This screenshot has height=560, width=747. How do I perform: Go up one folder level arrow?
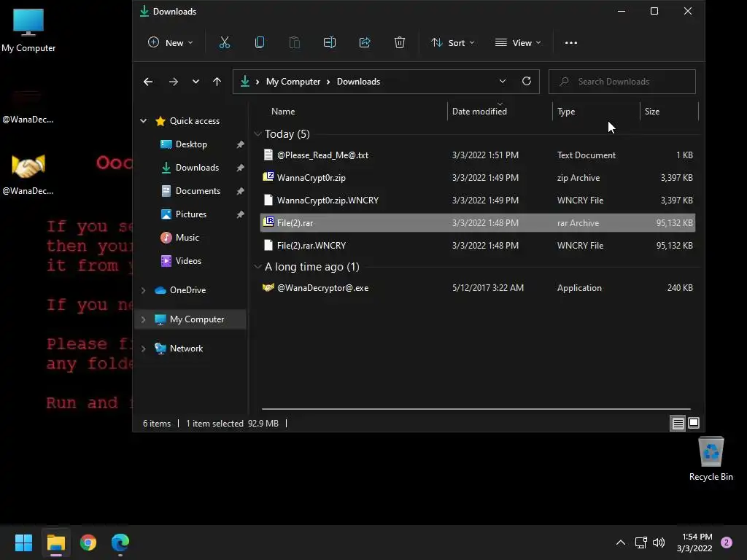click(x=217, y=82)
